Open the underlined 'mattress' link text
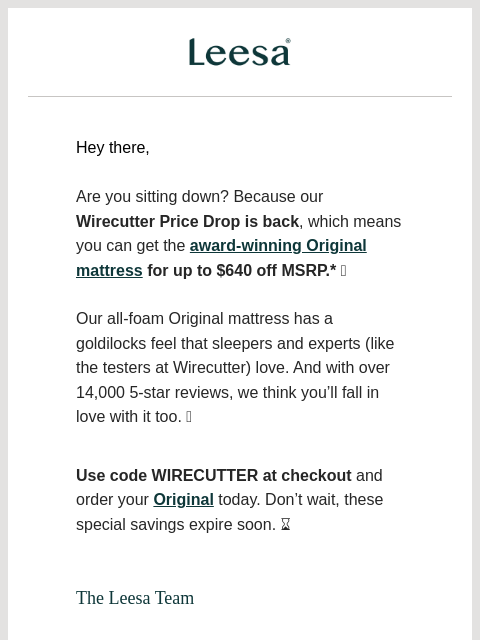The width and height of the screenshot is (480, 640). pos(109,271)
